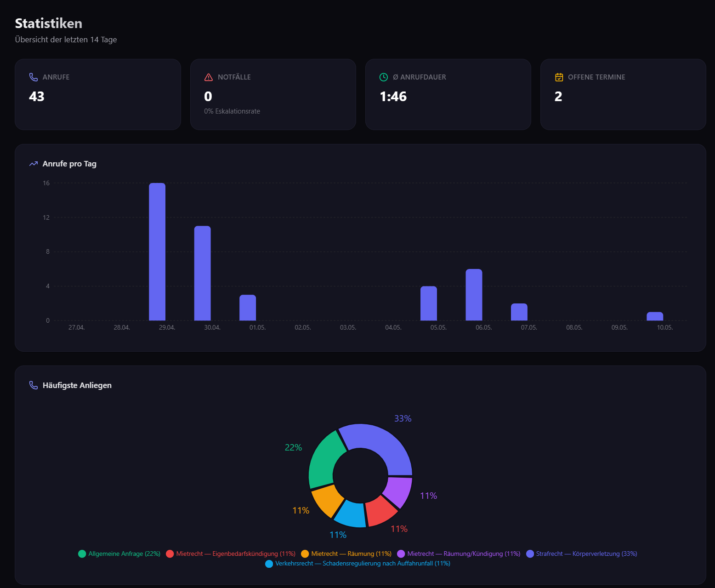Click Verkehrsrecht — Schadensregulierung legend label
The width and height of the screenshot is (715, 588).
click(363, 564)
